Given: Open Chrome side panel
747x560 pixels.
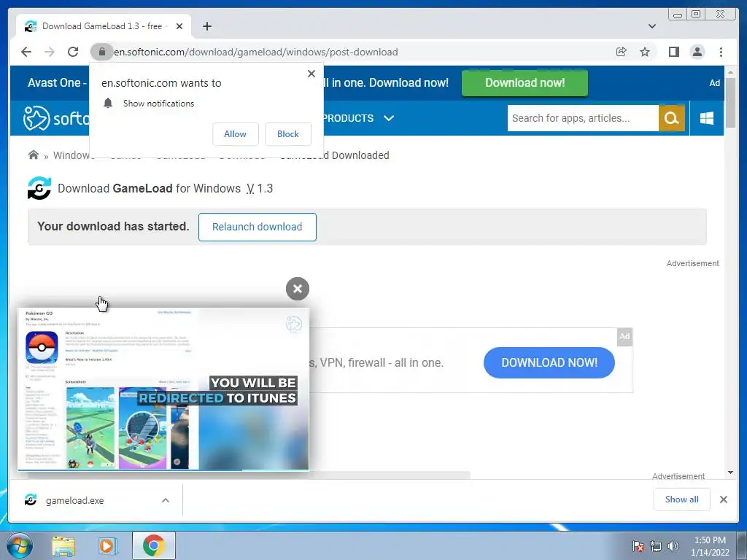Looking at the screenshot, I should pyautogui.click(x=673, y=52).
